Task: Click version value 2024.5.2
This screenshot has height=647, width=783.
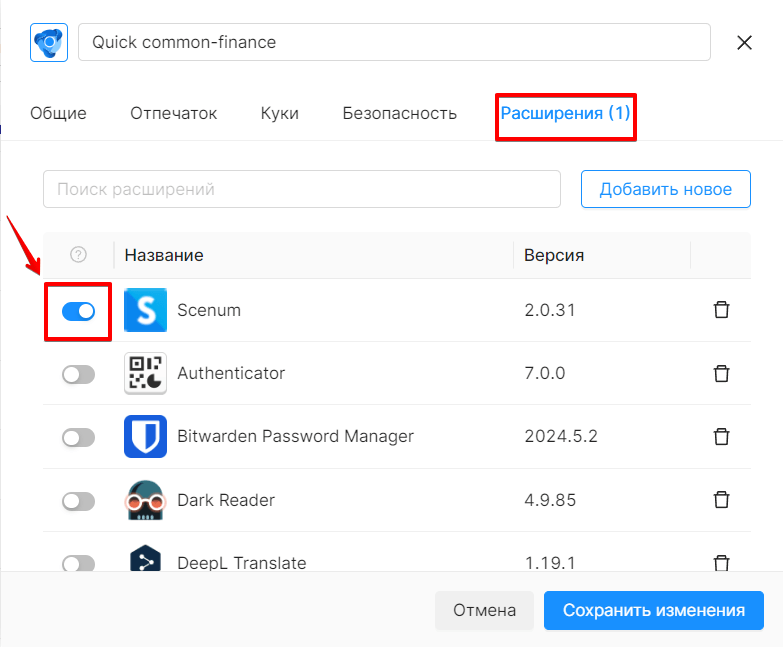Action: tap(561, 436)
